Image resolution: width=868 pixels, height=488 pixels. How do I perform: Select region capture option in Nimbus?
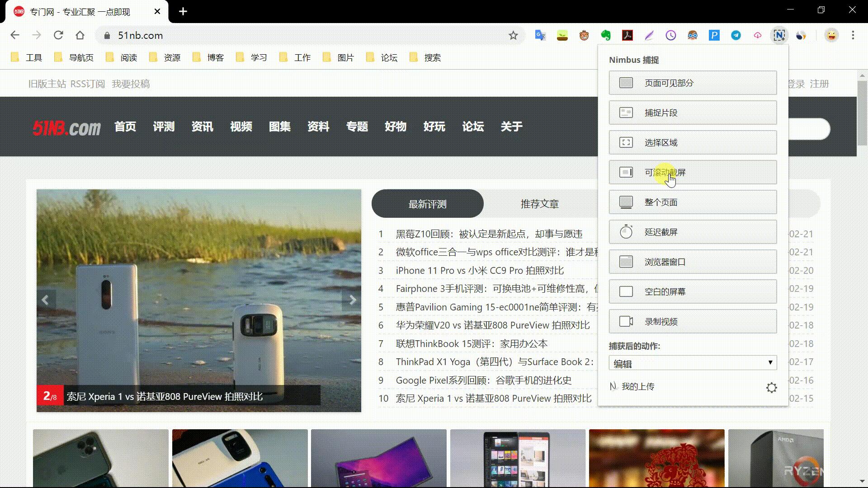[692, 142]
